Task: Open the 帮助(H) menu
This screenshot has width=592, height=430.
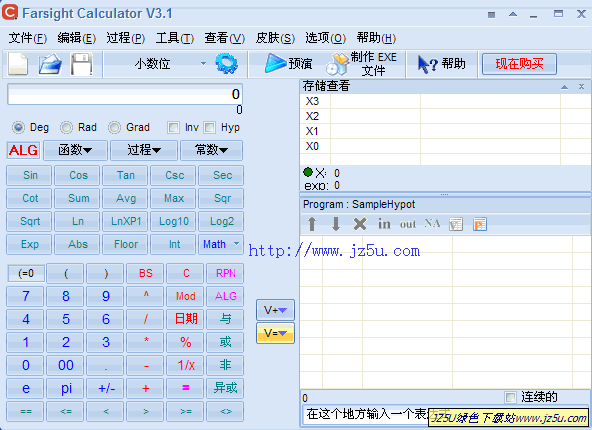Action: [x=376, y=38]
